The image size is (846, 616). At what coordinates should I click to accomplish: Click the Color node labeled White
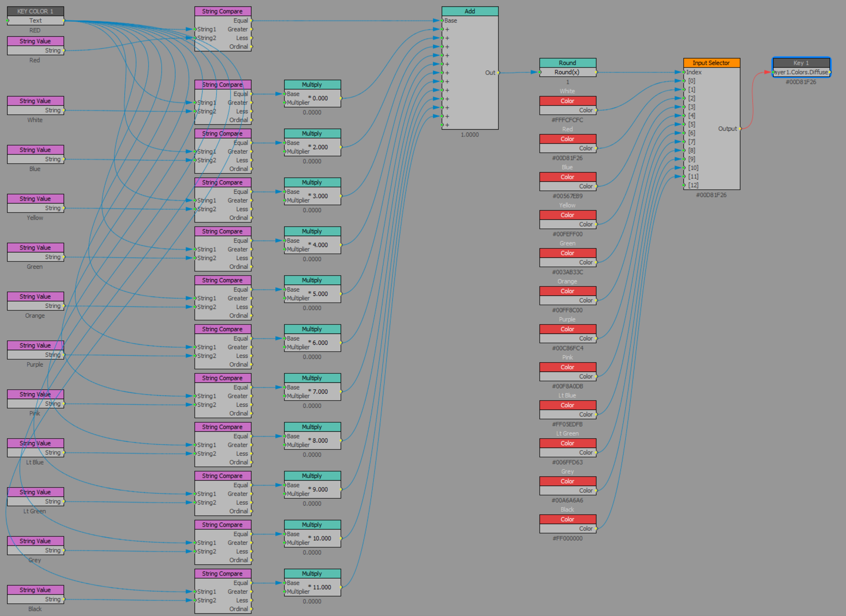568,101
